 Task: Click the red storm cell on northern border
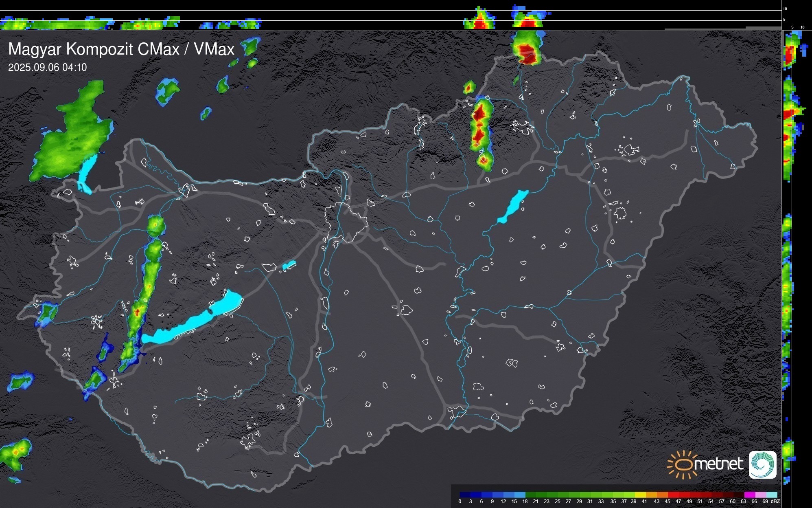click(527, 53)
